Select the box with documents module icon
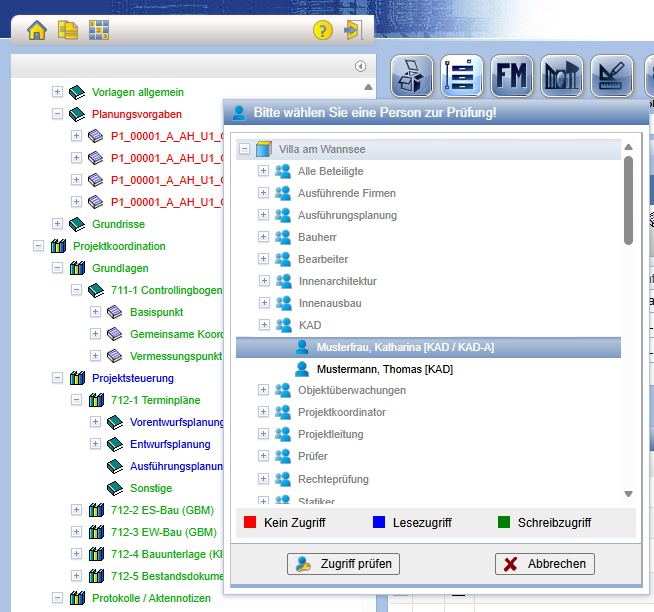Screen dimensions: 654x612 pyautogui.click(x=412, y=76)
